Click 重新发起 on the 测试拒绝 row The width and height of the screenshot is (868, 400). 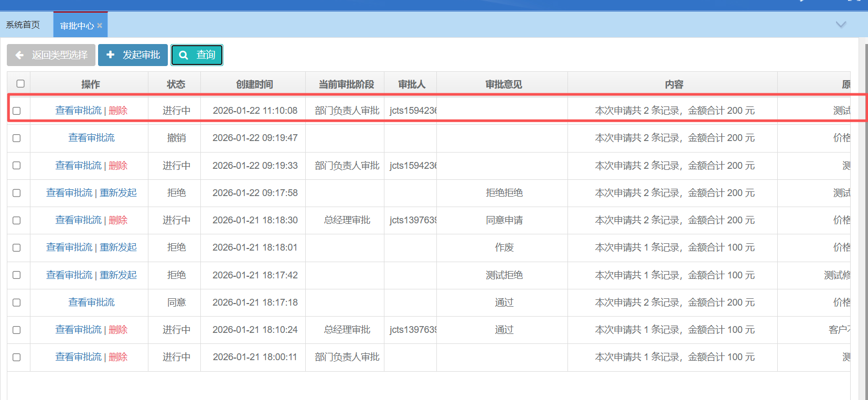point(119,275)
